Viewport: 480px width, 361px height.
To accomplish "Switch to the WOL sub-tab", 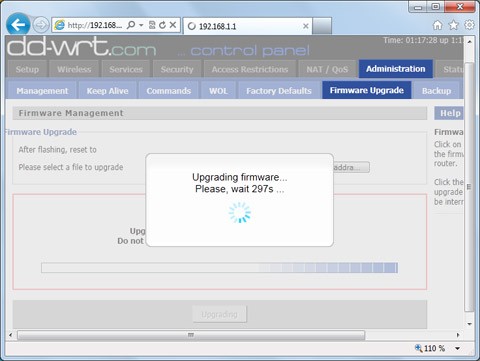I will point(218,91).
